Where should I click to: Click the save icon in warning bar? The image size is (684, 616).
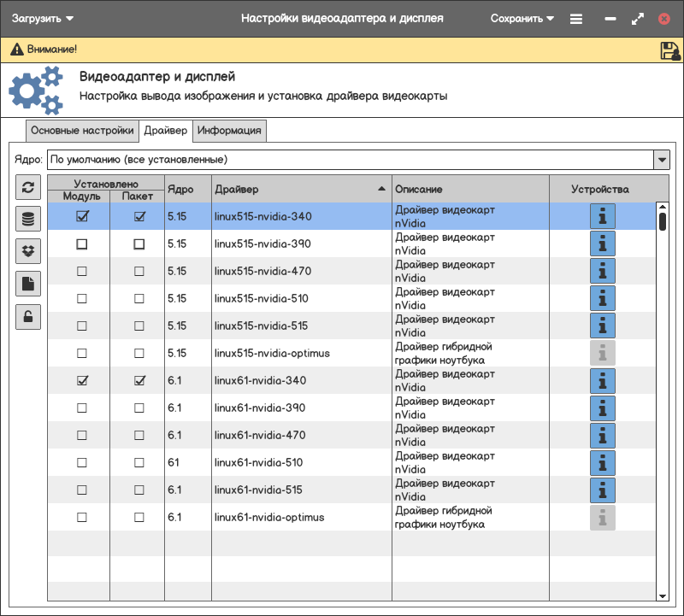(669, 50)
